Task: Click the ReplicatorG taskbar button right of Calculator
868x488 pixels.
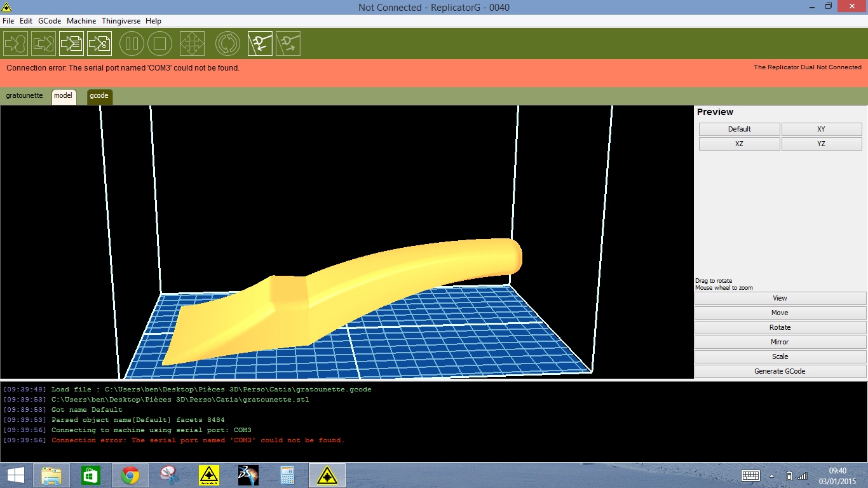Action: click(x=327, y=475)
